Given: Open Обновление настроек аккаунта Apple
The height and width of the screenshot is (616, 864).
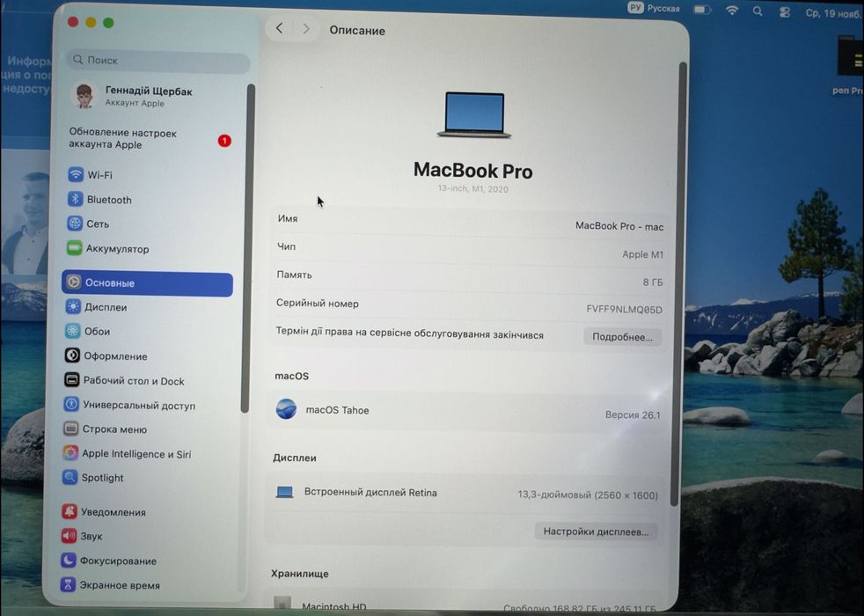Looking at the screenshot, I should [123, 139].
